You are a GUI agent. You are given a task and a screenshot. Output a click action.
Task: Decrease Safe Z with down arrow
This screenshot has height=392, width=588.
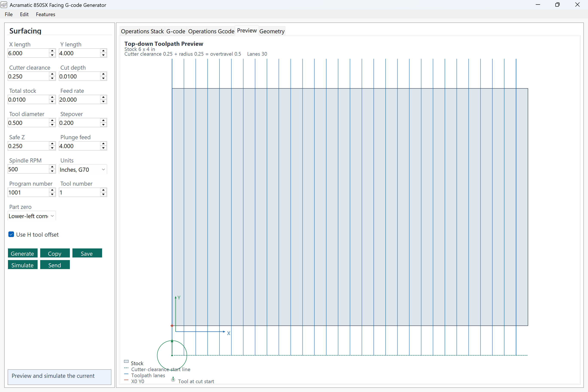pos(52,148)
